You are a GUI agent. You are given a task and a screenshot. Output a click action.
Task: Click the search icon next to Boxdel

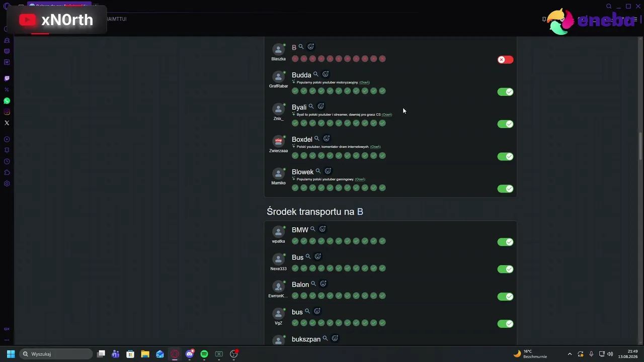pyautogui.click(x=317, y=139)
